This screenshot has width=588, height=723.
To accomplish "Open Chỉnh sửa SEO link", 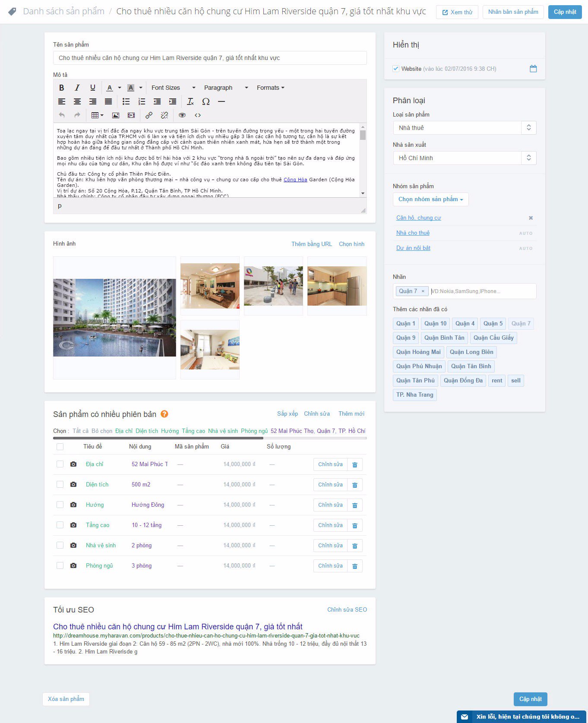I will point(347,609).
